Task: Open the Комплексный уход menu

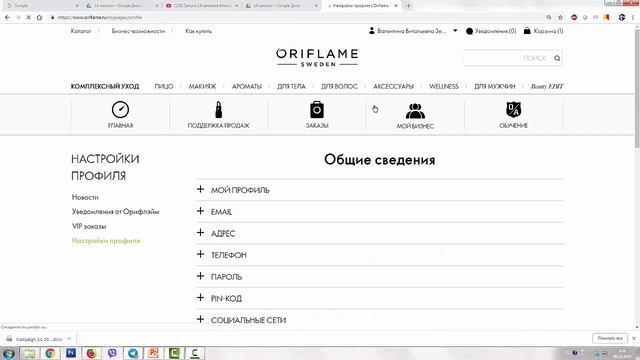Action: click(105, 87)
